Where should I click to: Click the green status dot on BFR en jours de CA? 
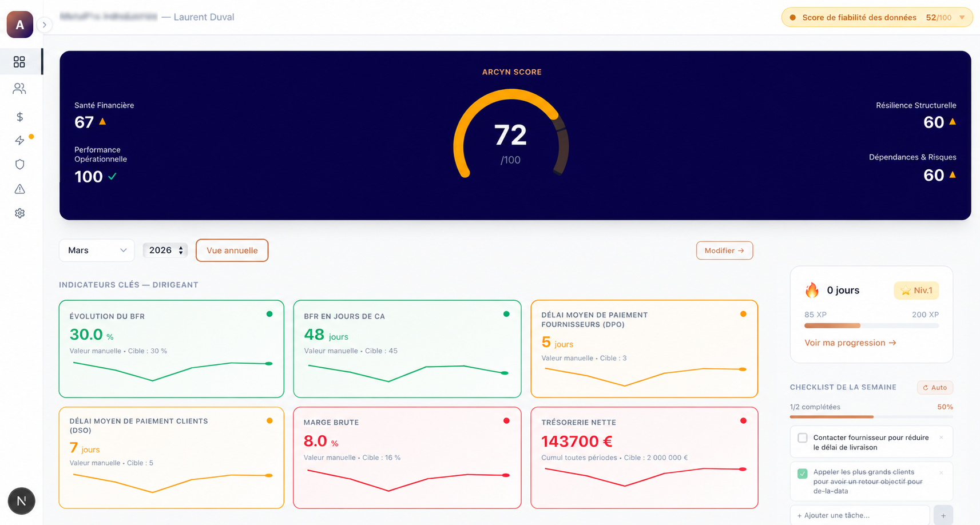pos(506,314)
